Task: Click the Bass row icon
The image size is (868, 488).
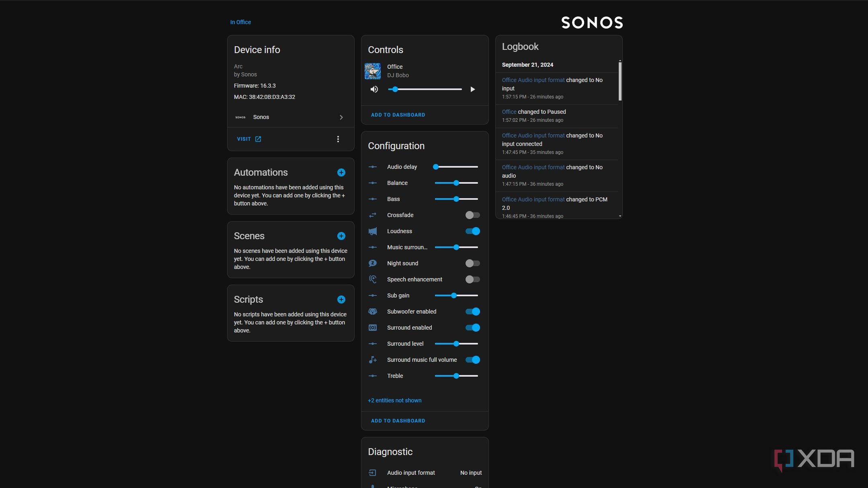Action: 373,199
